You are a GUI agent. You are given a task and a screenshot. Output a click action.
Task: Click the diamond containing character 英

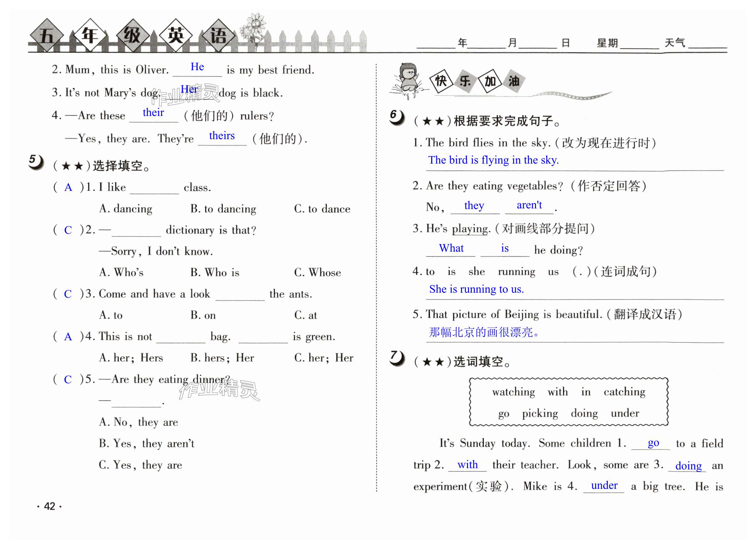(x=175, y=35)
